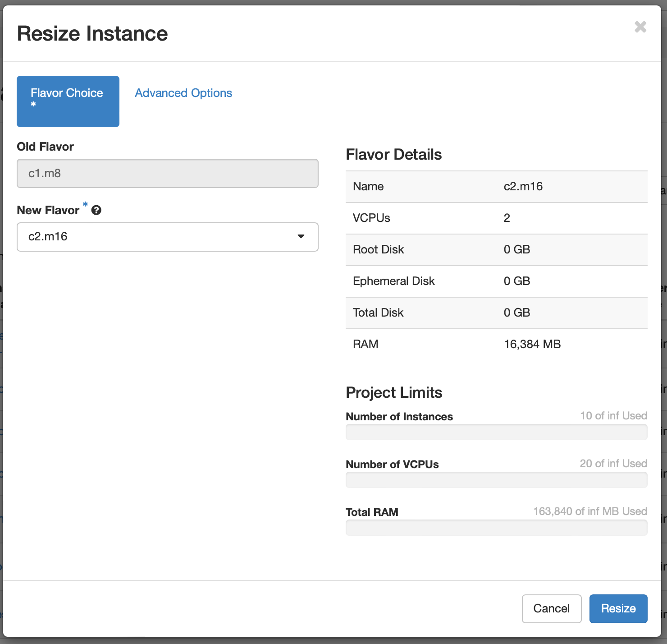
Task: Open the New Flavor dropdown
Action: (168, 237)
